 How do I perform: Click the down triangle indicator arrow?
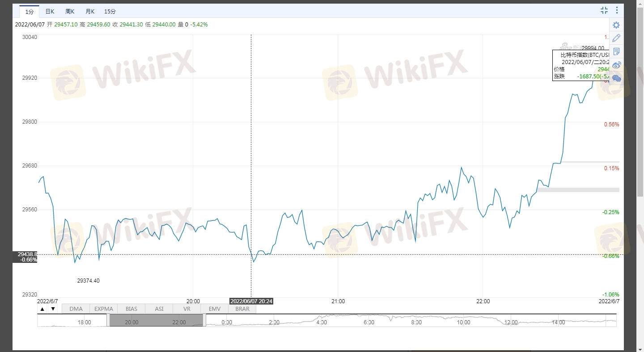(x=53, y=309)
